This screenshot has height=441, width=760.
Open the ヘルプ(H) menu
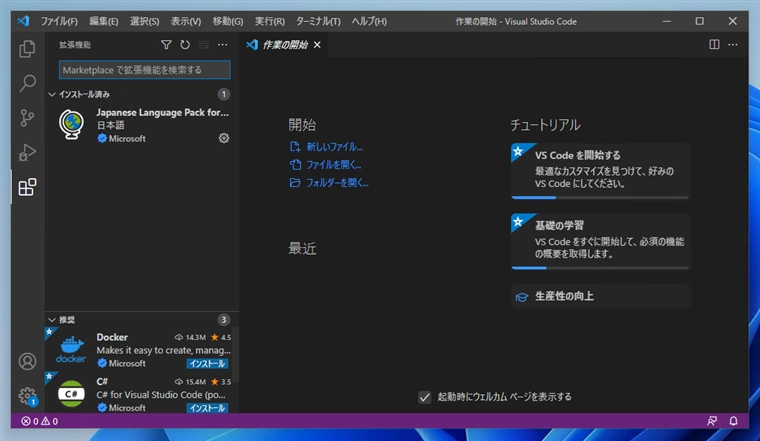[369, 21]
